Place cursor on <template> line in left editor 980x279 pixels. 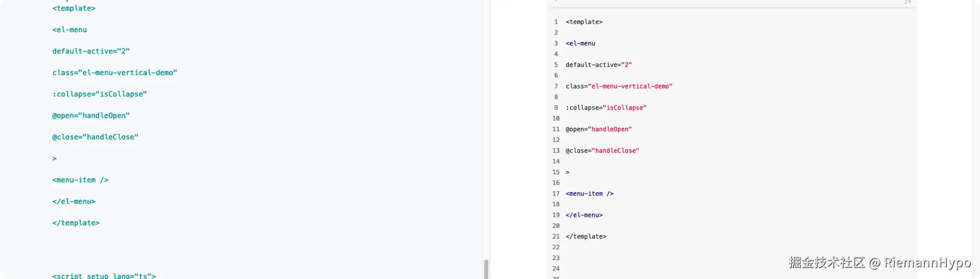coord(74,8)
